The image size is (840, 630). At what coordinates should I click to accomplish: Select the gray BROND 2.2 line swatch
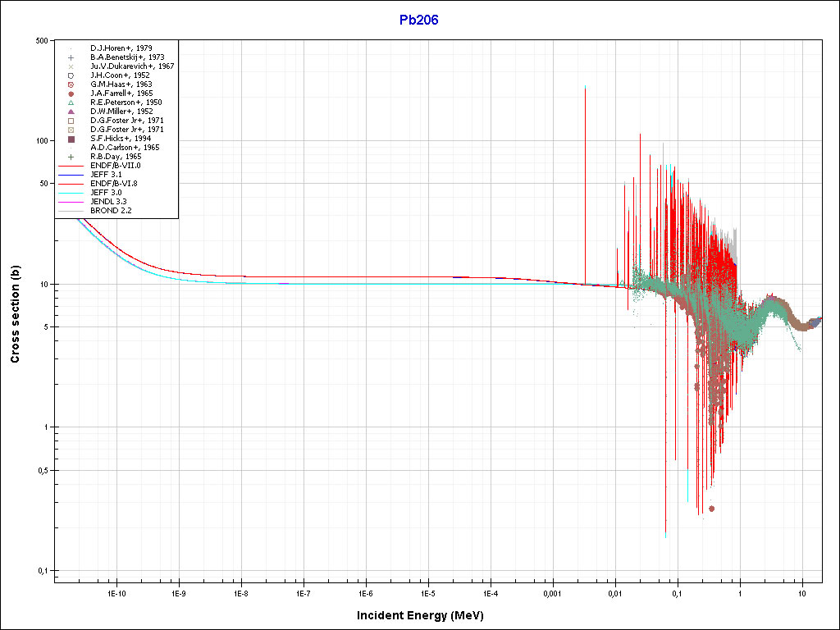click(71, 211)
